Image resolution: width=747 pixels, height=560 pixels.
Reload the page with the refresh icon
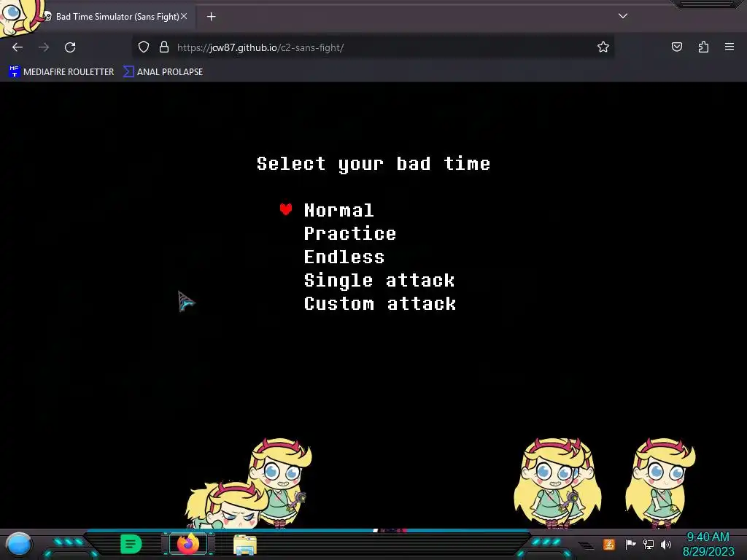coord(70,47)
